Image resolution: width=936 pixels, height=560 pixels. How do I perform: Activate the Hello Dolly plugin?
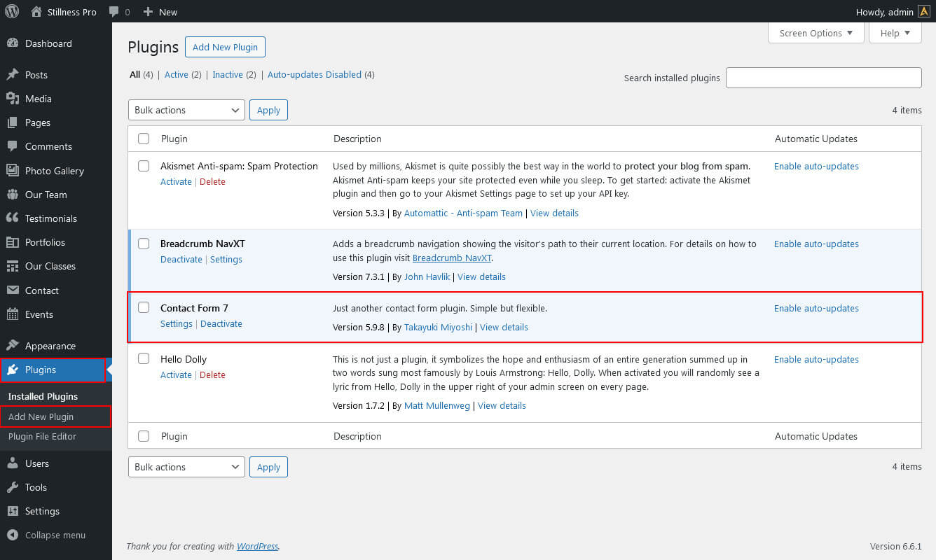(x=176, y=374)
